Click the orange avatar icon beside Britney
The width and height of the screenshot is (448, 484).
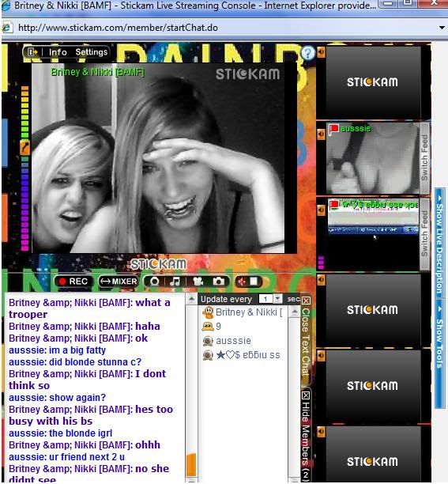(208, 312)
